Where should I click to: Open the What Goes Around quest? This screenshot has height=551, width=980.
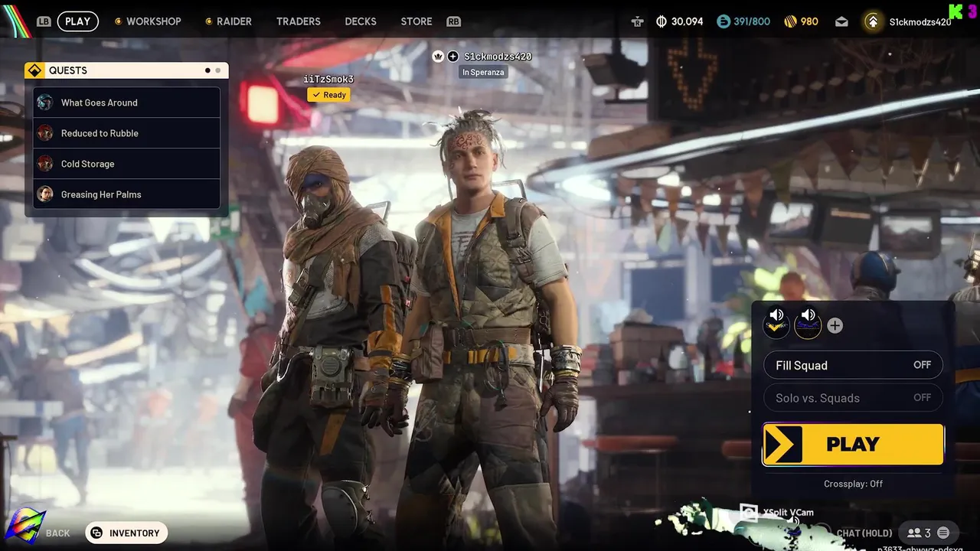pos(126,103)
